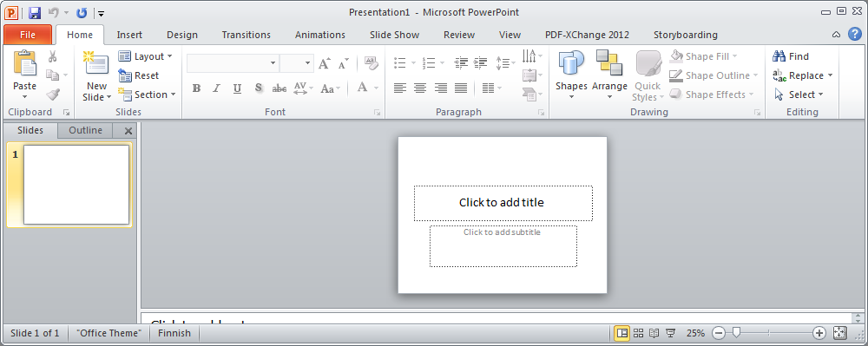868x346 pixels.
Task: Toggle italic formatting
Action: [216, 88]
